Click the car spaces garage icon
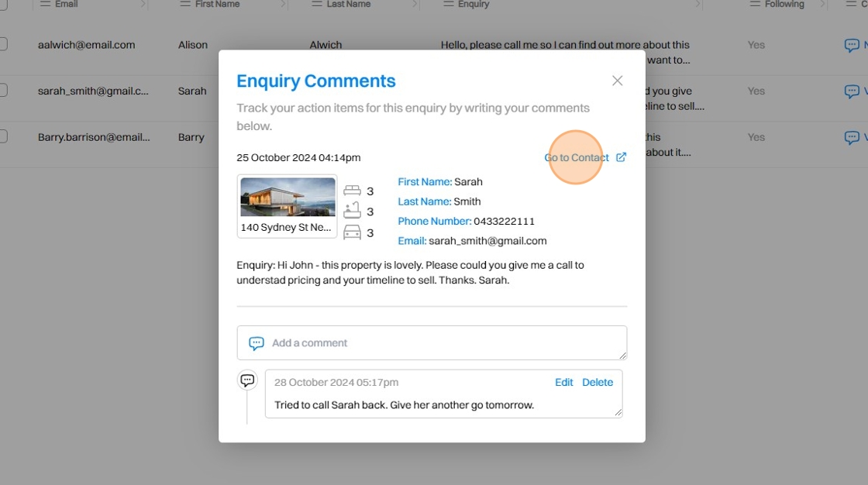868x485 pixels. click(352, 232)
